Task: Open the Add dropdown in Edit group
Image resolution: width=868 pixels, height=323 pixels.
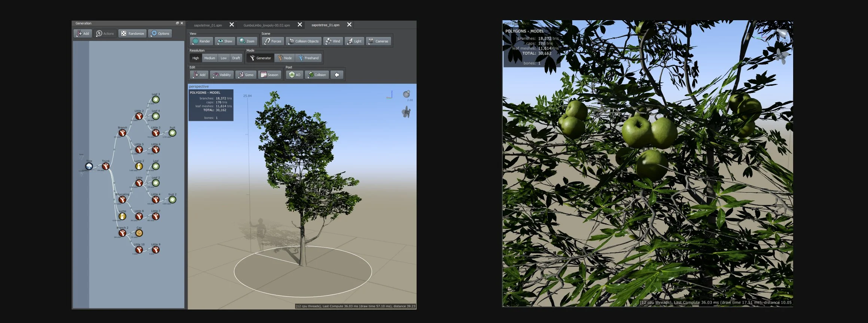Action: (x=199, y=75)
